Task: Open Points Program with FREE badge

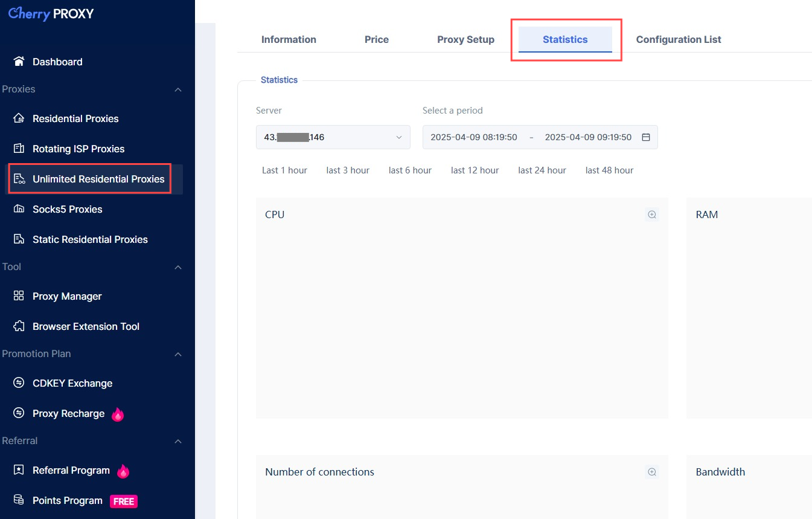Action: click(x=68, y=500)
